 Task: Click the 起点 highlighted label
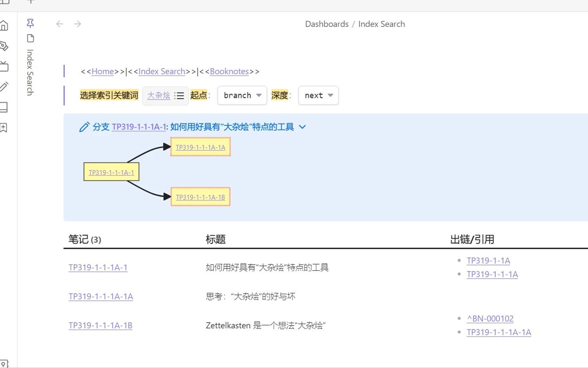pyautogui.click(x=198, y=95)
